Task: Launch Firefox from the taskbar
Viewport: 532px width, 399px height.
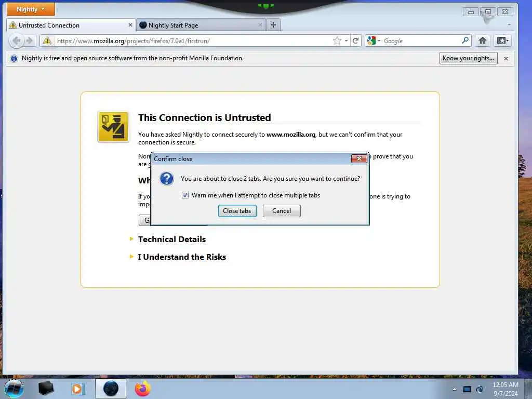Action: point(142,389)
